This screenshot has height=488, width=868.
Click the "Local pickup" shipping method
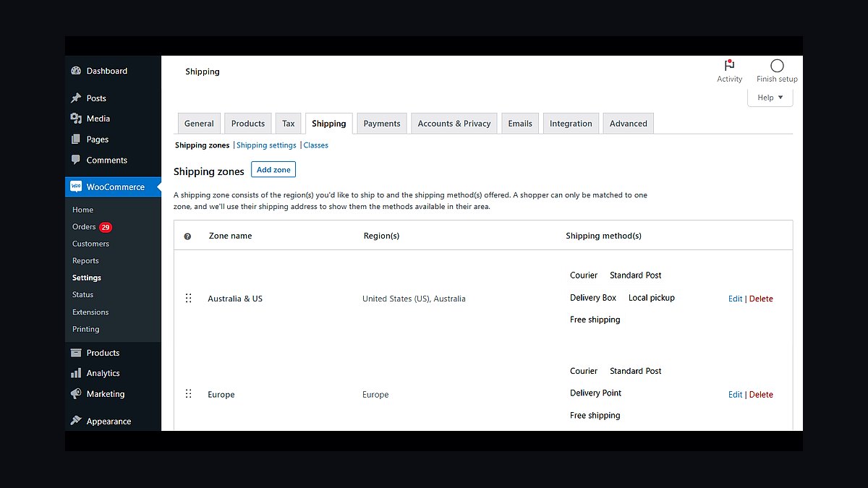652,298
